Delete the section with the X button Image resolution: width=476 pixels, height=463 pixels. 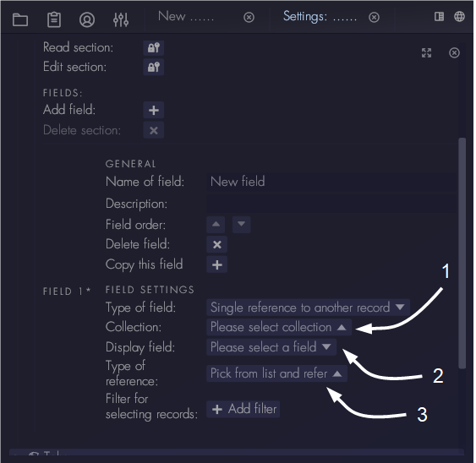[x=154, y=130]
